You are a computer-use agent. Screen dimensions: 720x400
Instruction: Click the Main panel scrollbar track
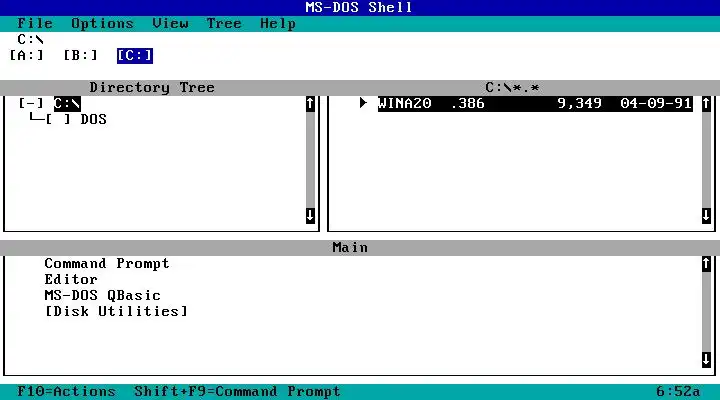[706, 312]
